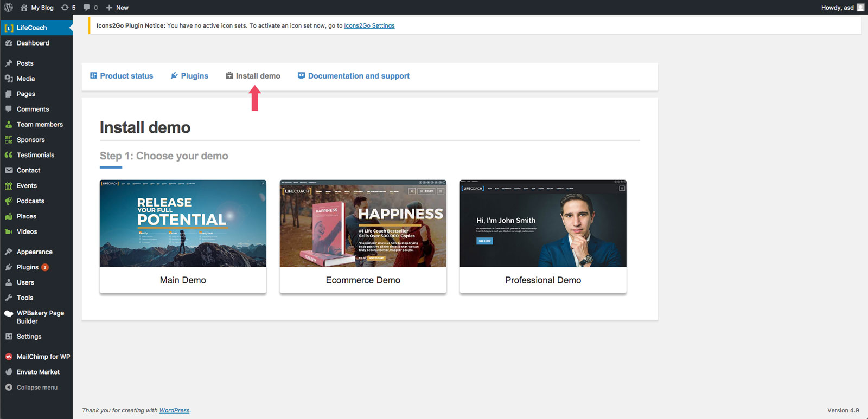The width and height of the screenshot is (868, 419).
Task: Click the Documentation tab monitor icon
Action: pyautogui.click(x=301, y=75)
